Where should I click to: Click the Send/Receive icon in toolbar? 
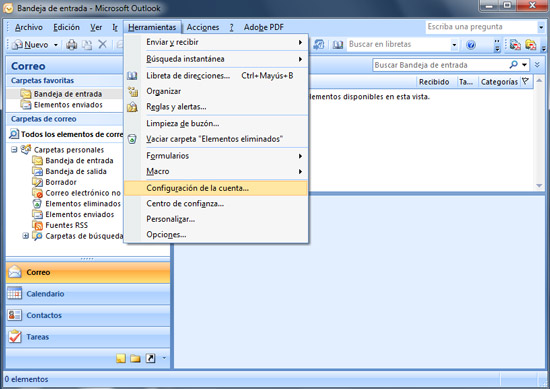(x=319, y=45)
